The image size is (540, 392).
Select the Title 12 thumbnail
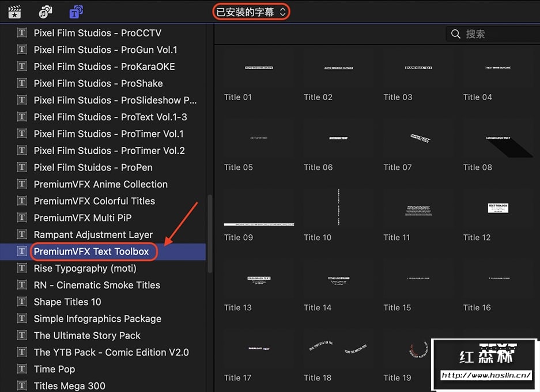(498, 208)
